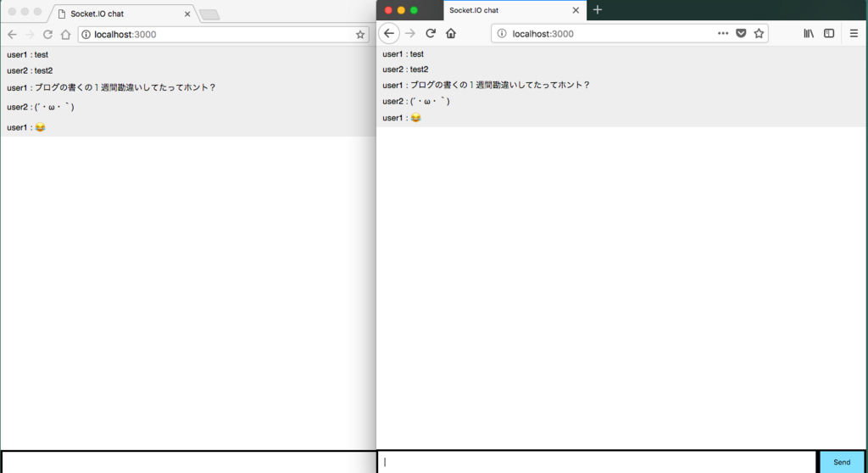Image resolution: width=868 pixels, height=473 pixels.
Task: Bookmark the page with the Chrome star icon
Action: [x=360, y=35]
